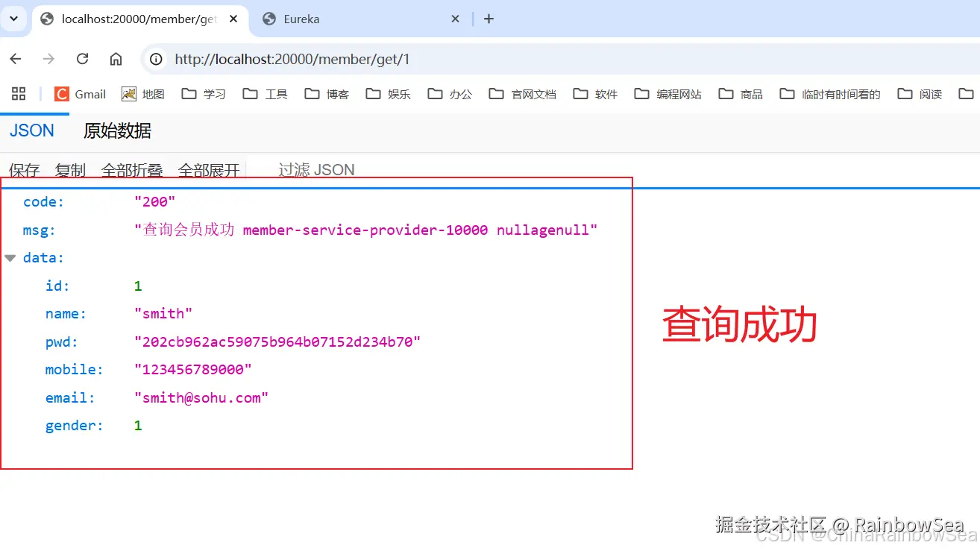Image resolution: width=980 pixels, height=551 pixels.
Task: Select the data key label
Action: [44, 258]
